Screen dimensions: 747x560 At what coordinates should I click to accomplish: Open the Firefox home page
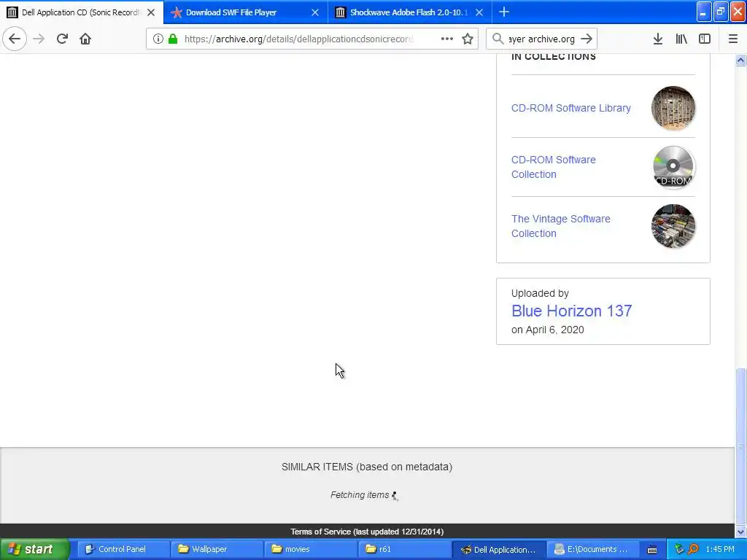85,39
